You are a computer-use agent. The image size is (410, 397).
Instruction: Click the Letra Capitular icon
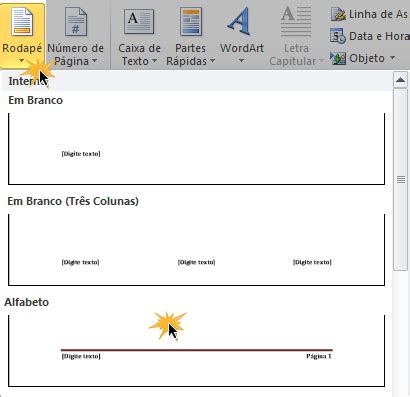[296, 21]
